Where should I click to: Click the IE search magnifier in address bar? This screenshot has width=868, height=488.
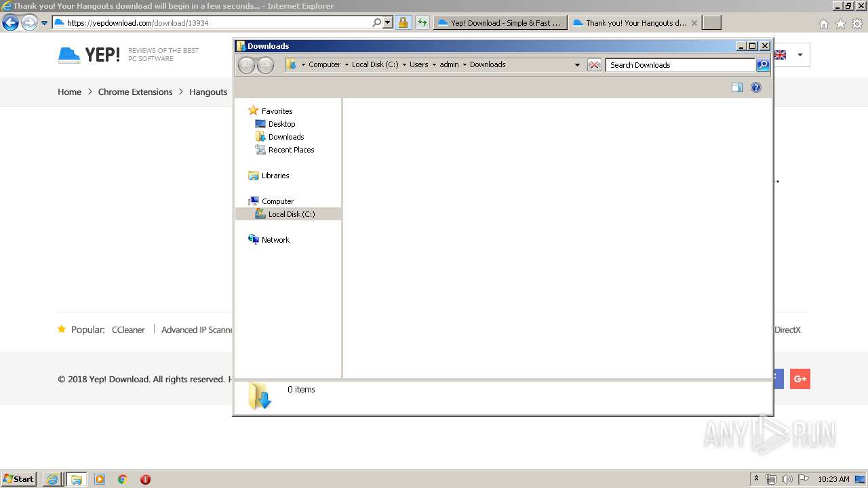(377, 22)
